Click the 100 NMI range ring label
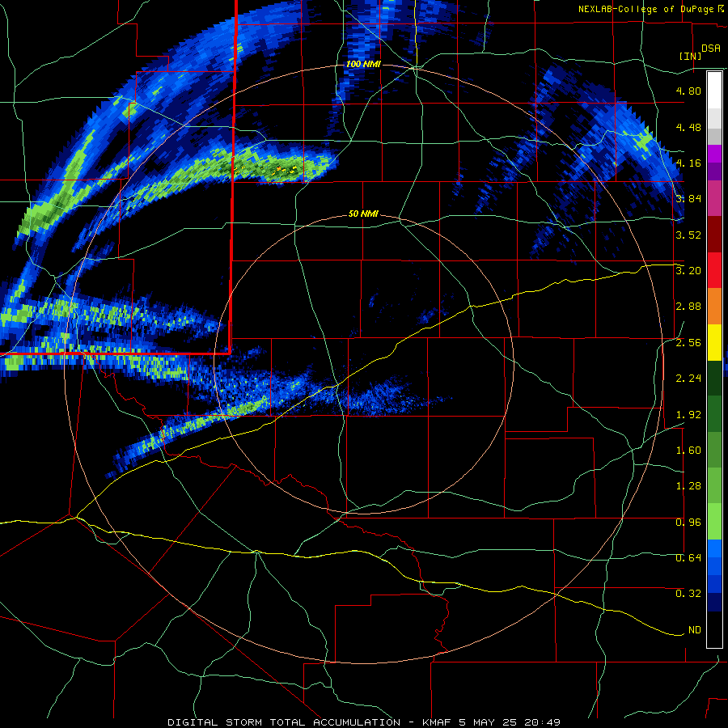Image resolution: width=728 pixels, height=728 pixels. tap(363, 64)
